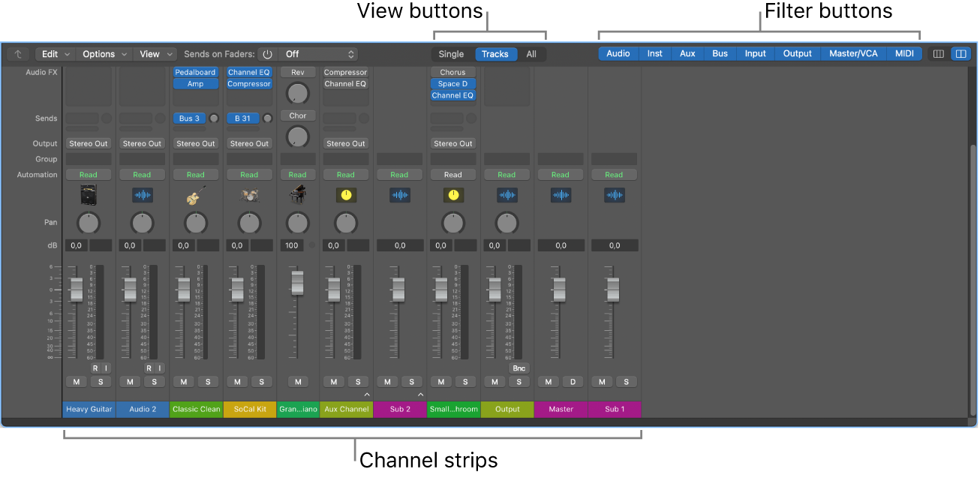This screenshot has height=481, width=980.
Task: Mute the Grand Piano channel
Action: [x=298, y=382]
